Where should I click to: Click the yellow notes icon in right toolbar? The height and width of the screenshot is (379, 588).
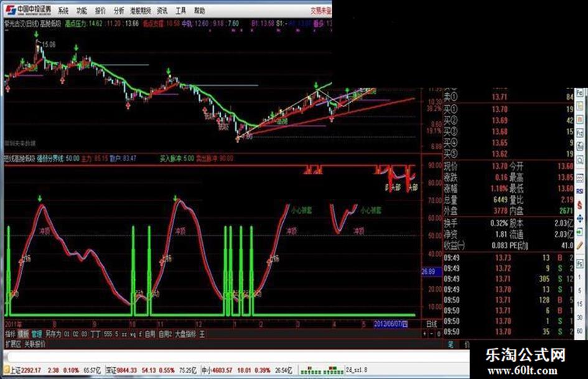(x=580, y=106)
